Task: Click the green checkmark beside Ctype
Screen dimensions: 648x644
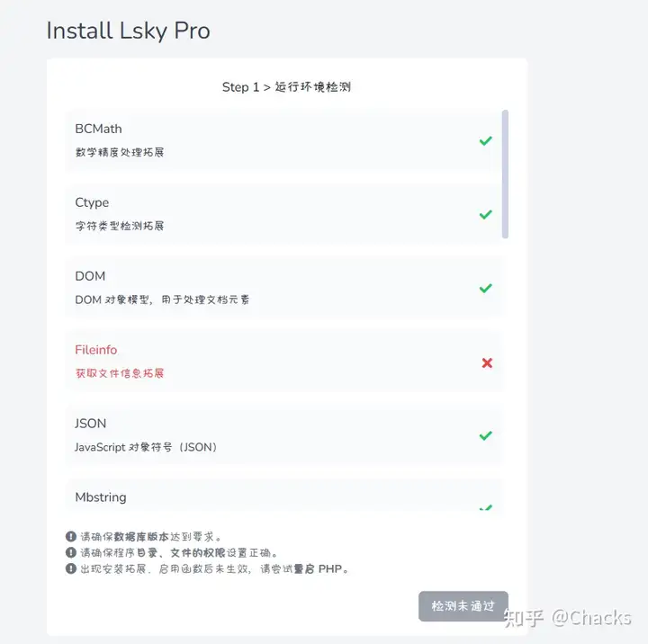Action: coord(486,214)
